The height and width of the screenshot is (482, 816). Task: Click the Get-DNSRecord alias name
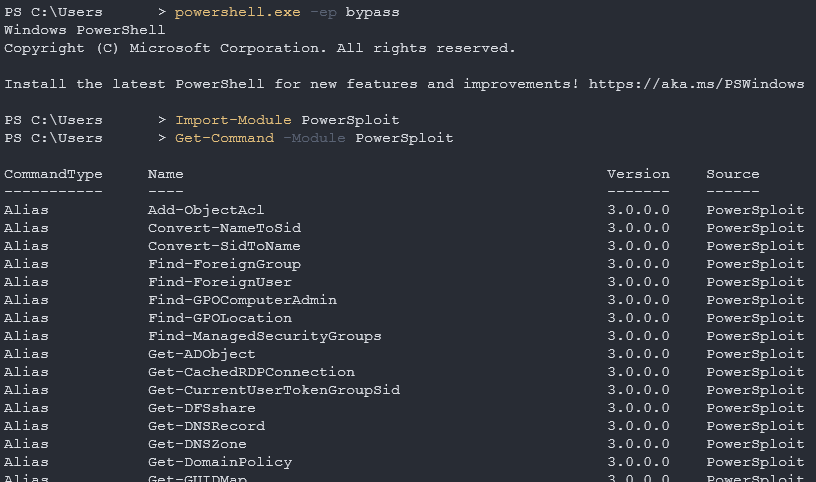pyautogui.click(x=206, y=426)
